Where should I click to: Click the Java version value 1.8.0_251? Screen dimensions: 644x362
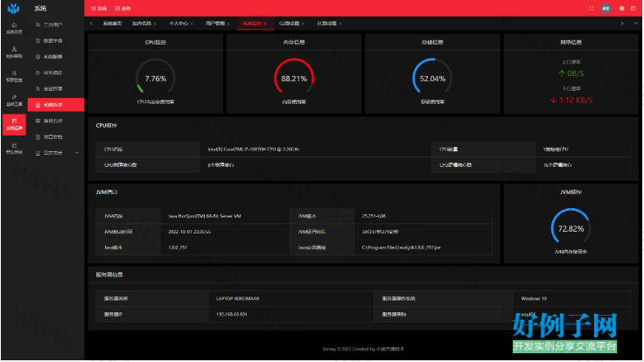coord(178,247)
